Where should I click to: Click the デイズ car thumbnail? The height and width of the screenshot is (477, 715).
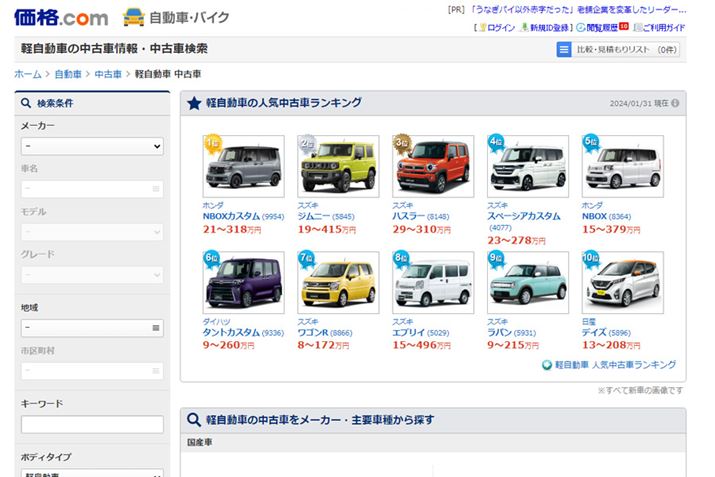tap(623, 283)
